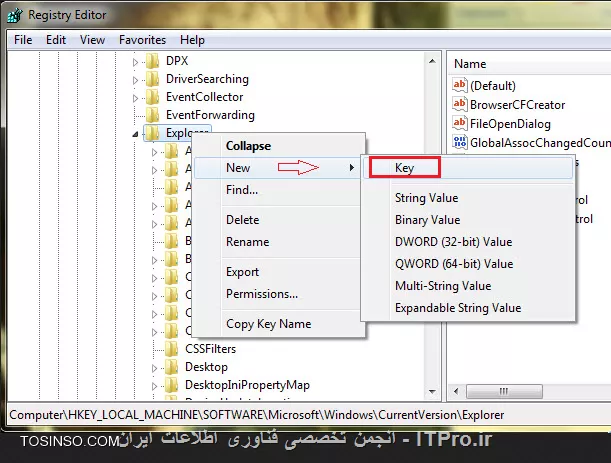
Task: Click the tree pane scroll up arrow
Action: pos(432,61)
